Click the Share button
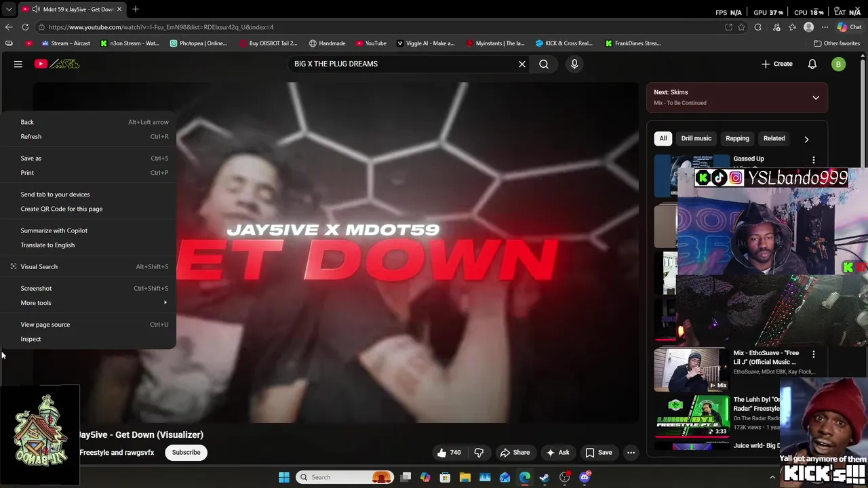 coord(515,453)
